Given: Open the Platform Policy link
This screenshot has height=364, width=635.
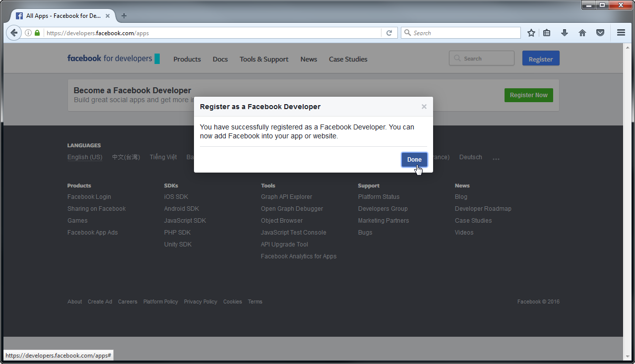Looking at the screenshot, I should 161,302.
